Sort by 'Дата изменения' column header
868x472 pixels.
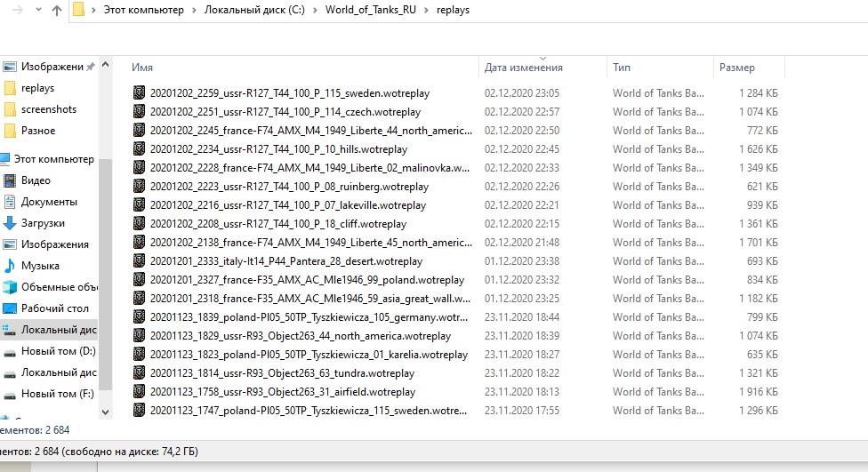[524, 68]
